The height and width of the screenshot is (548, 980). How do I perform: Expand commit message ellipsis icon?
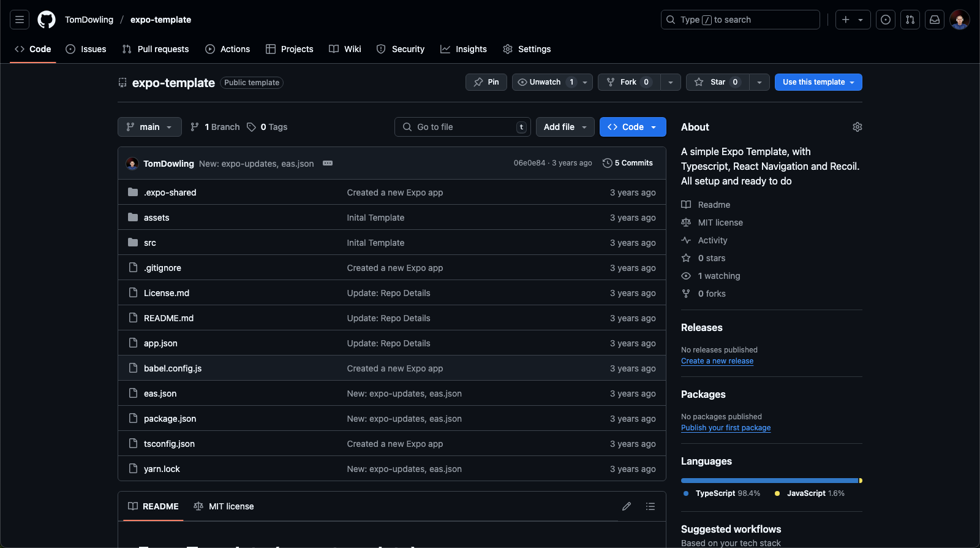(x=328, y=163)
